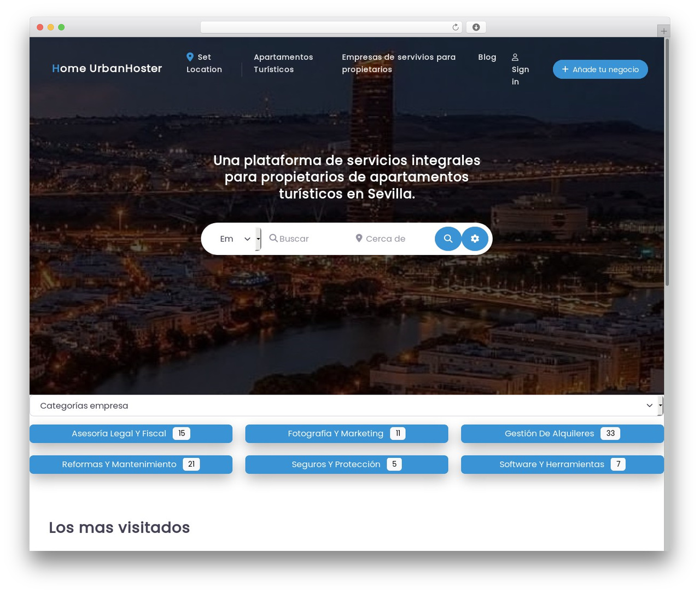Select Software Y Herramientas category

click(562, 464)
